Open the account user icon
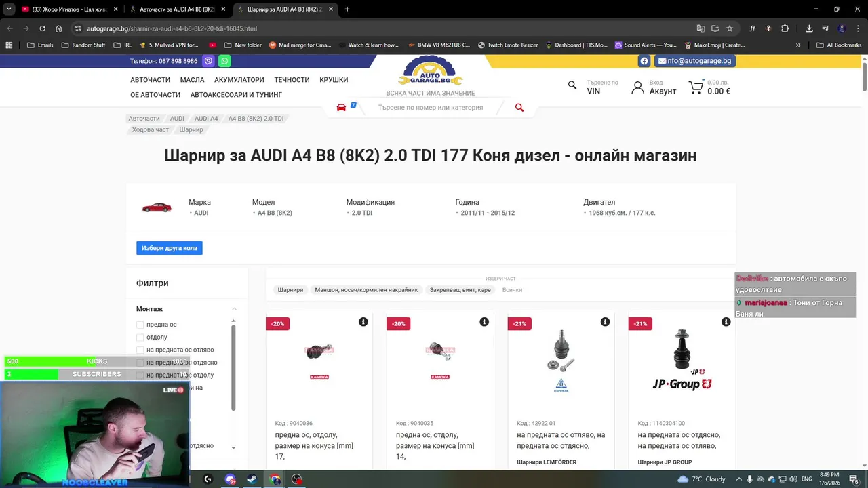 (x=637, y=87)
